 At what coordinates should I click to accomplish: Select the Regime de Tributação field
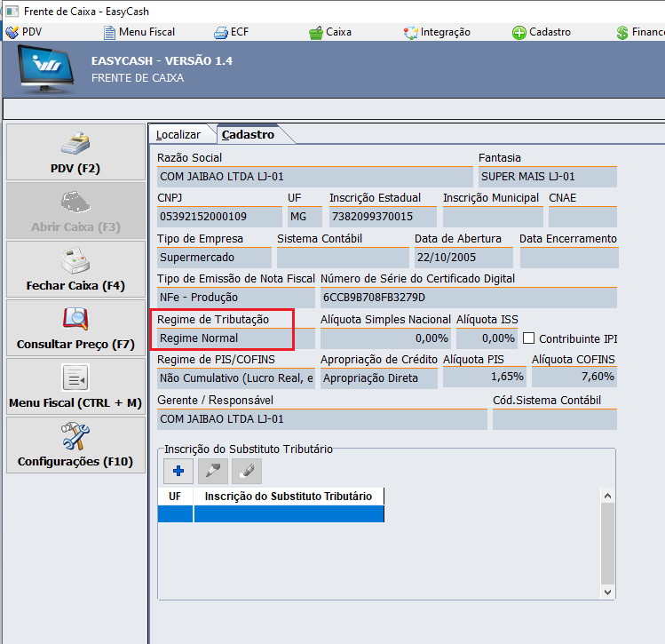pyautogui.click(x=235, y=338)
